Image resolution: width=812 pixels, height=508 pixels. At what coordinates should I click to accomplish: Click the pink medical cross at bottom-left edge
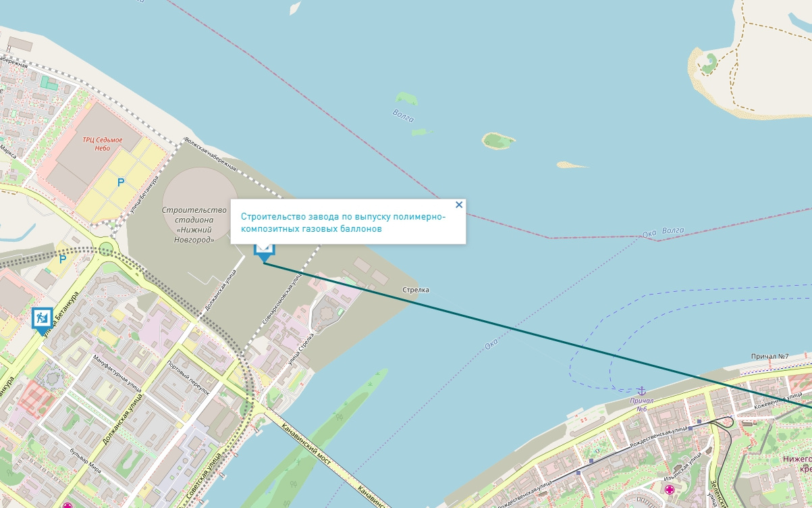tap(67, 505)
